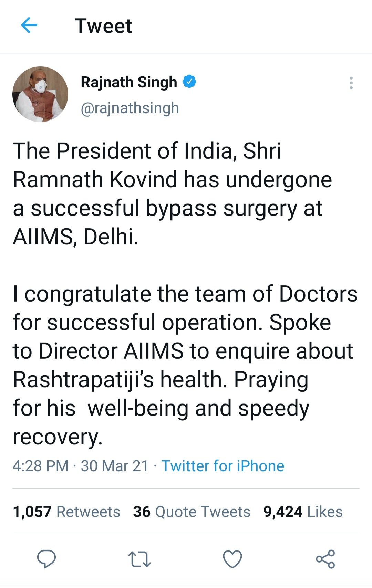372x588 pixels.
Task: Select the Rajnath Singh display name
Action: tap(129, 82)
